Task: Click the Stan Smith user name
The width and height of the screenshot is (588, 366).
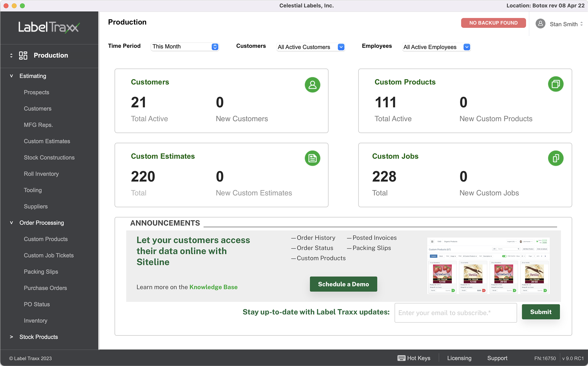Action: click(x=564, y=24)
